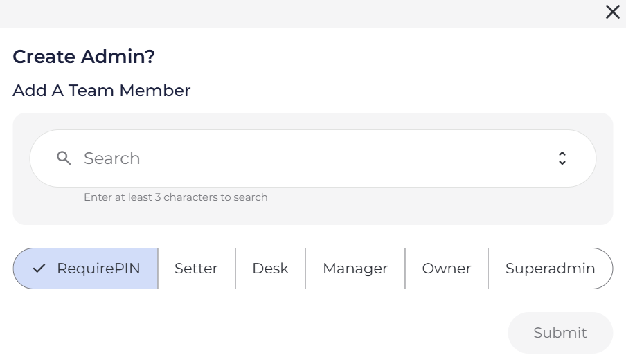
Task: Click the "Create Admin?" heading
Action: click(x=84, y=57)
